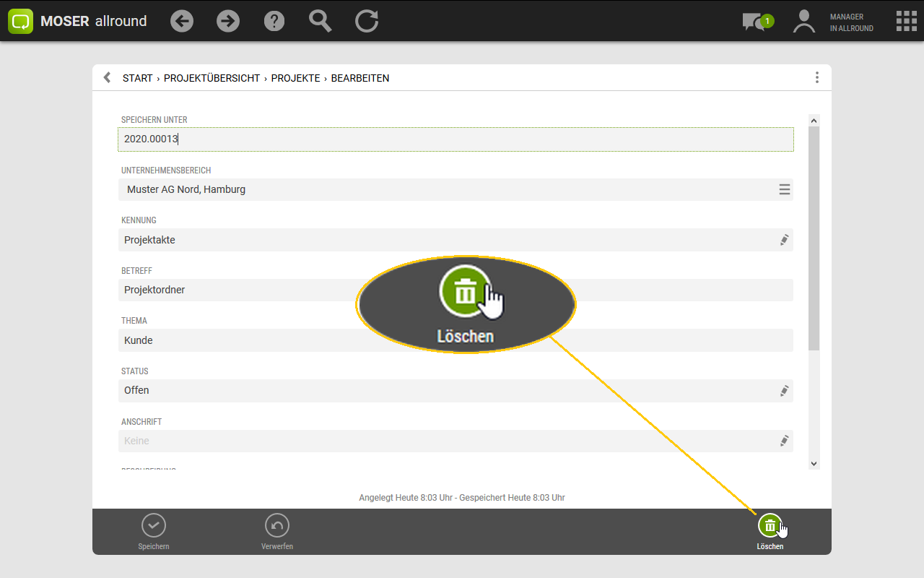This screenshot has height=578, width=924.
Task: Navigate to START in breadcrumb
Action: point(137,78)
